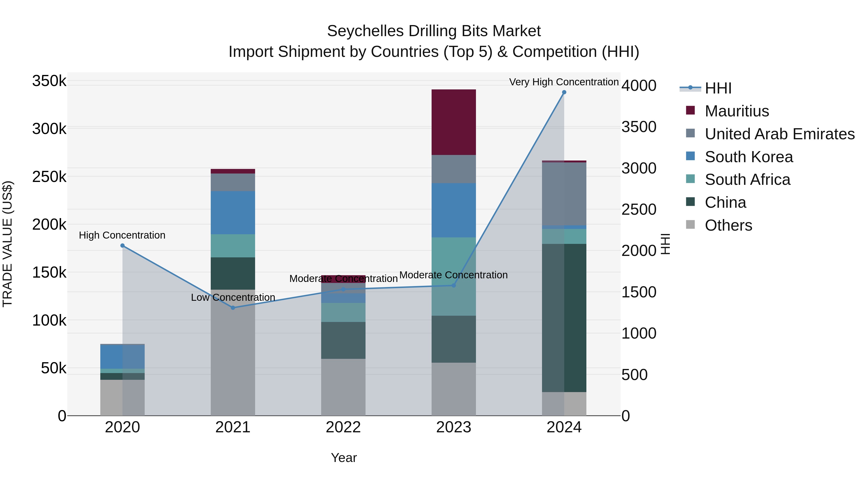Image resolution: width=868 pixels, height=488 pixels.
Task: Click the South Korea segment in 2023 bar
Action: [454, 210]
